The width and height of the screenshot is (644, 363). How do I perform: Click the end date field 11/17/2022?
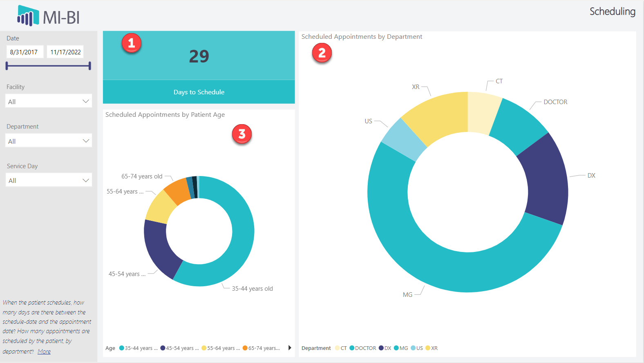[x=65, y=52]
